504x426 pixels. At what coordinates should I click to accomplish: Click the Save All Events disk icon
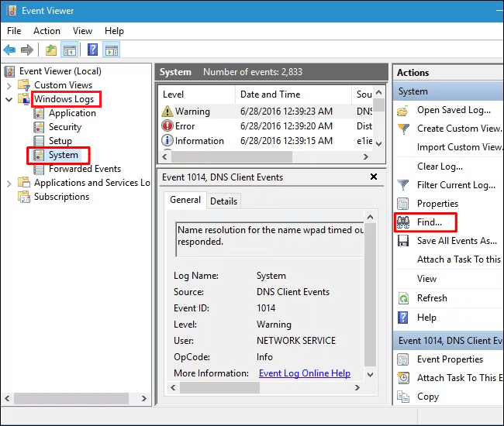point(403,241)
